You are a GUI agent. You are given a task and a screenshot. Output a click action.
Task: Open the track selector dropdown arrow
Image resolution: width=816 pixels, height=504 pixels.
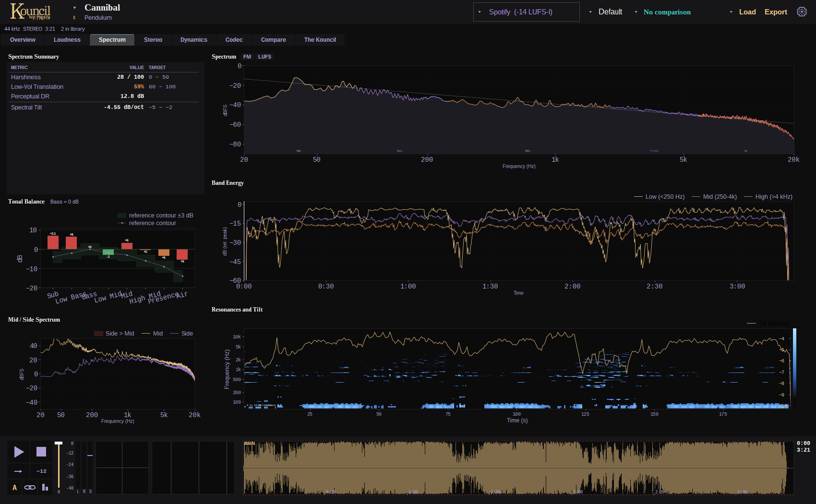[x=74, y=8]
